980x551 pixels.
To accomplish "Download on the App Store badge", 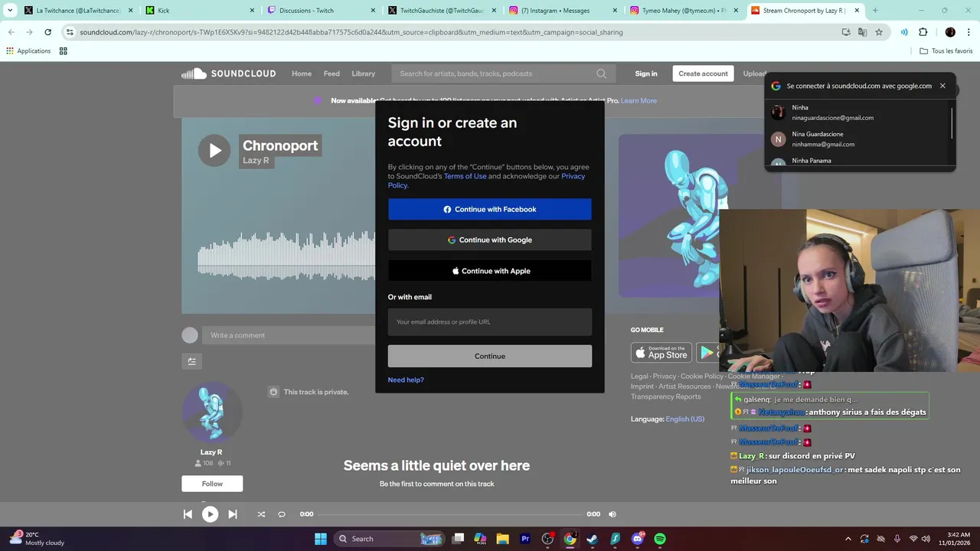I will pyautogui.click(x=661, y=353).
